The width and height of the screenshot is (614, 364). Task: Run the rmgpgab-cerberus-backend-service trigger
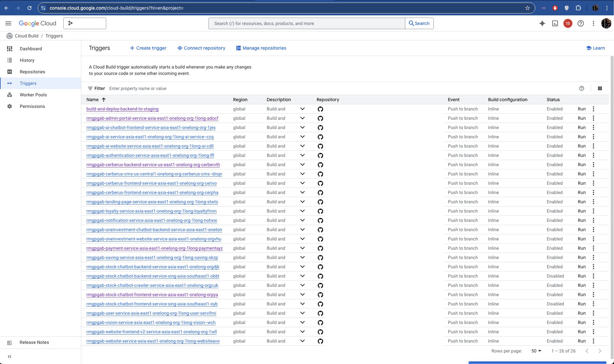pyautogui.click(x=582, y=165)
